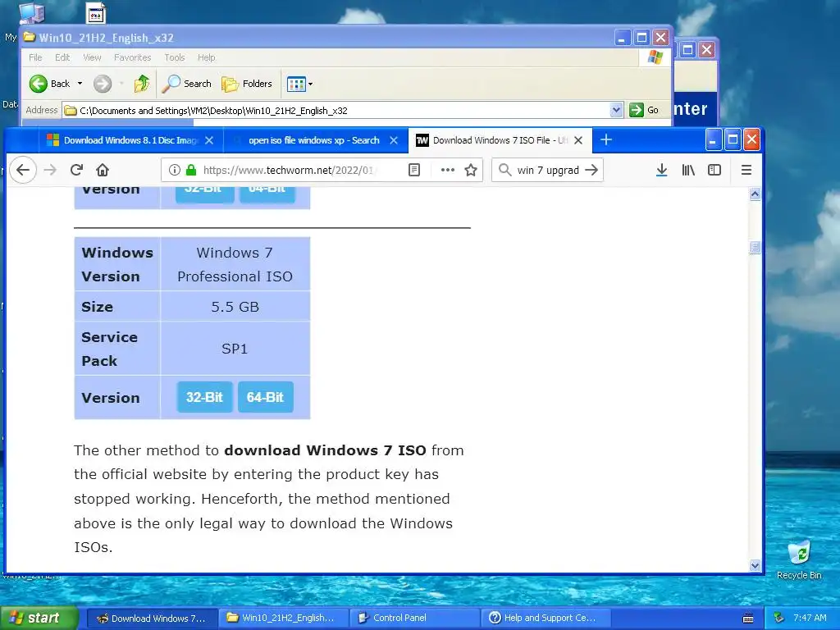Select Download Windows 7 taskbar button
This screenshot has width=840, height=630.
(x=152, y=618)
